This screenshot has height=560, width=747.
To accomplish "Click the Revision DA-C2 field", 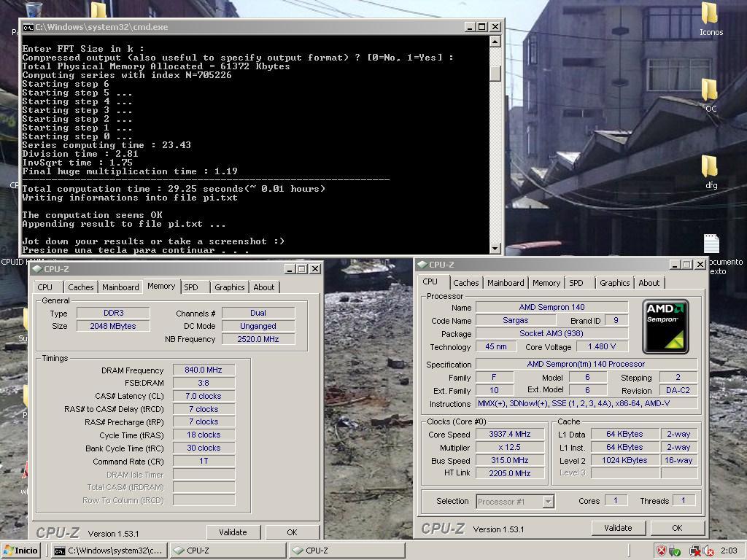I will 678,390.
